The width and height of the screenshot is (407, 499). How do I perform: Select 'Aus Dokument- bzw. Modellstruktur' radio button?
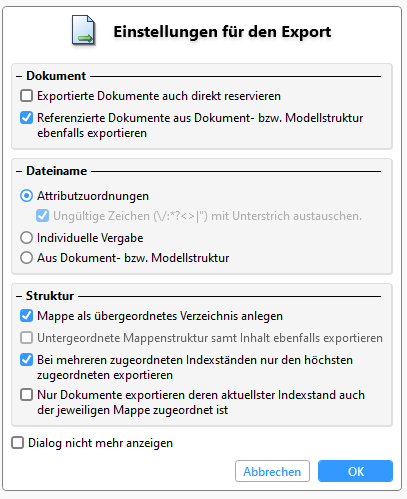[27, 258]
